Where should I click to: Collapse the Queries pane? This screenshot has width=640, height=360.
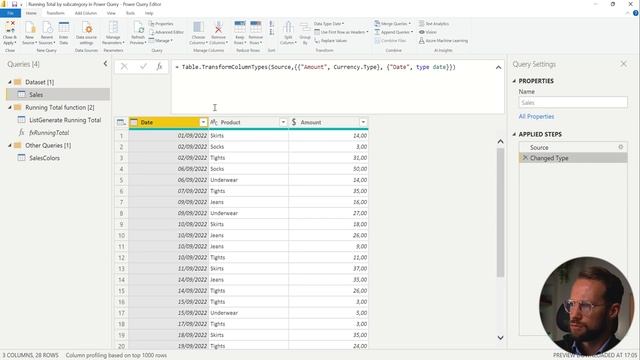click(x=105, y=64)
